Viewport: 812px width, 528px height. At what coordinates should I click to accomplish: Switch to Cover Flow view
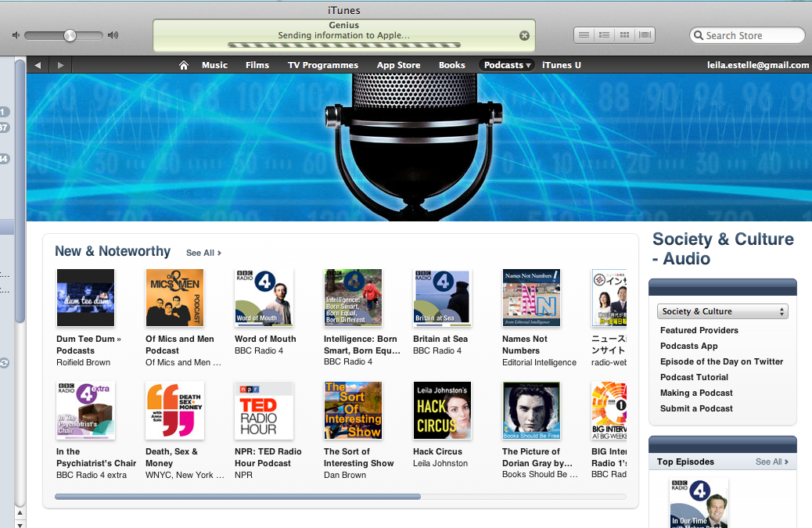pyautogui.click(x=645, y=35)
